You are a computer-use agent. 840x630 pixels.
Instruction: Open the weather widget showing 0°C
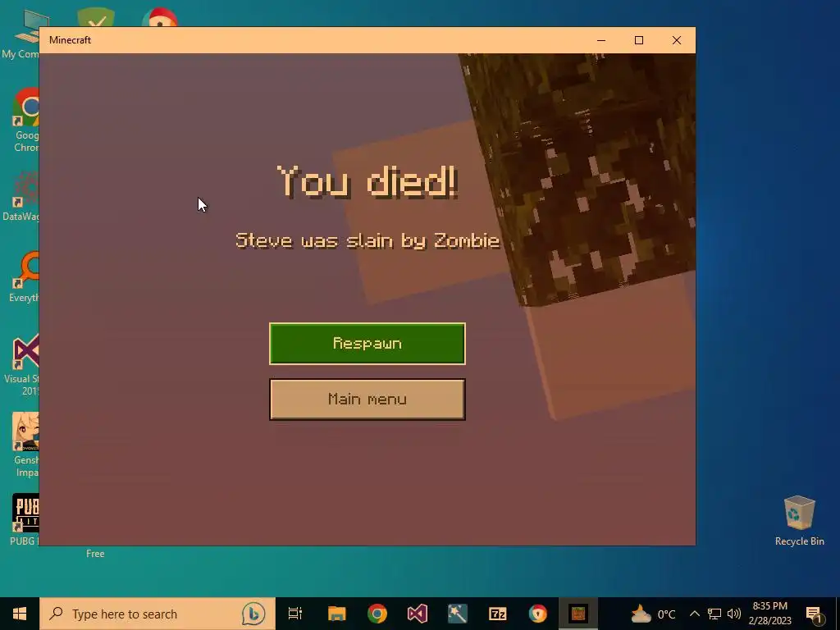[652, 614]
